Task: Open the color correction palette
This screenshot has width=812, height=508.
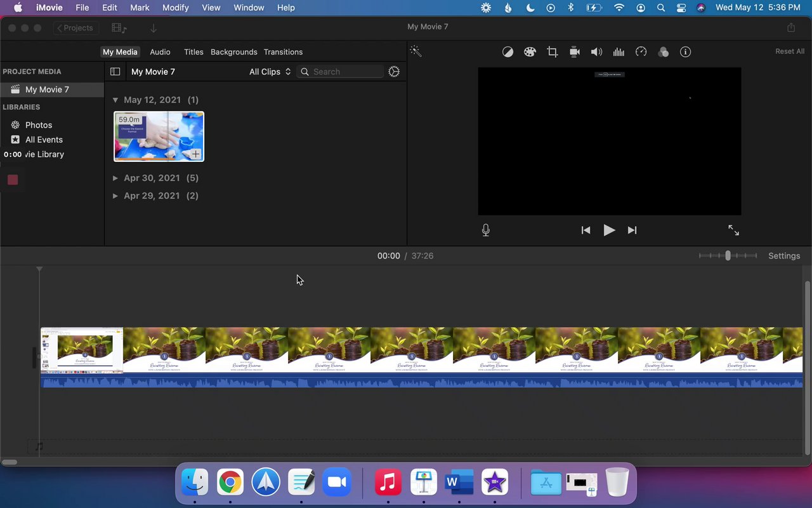Action: point(530,52)
